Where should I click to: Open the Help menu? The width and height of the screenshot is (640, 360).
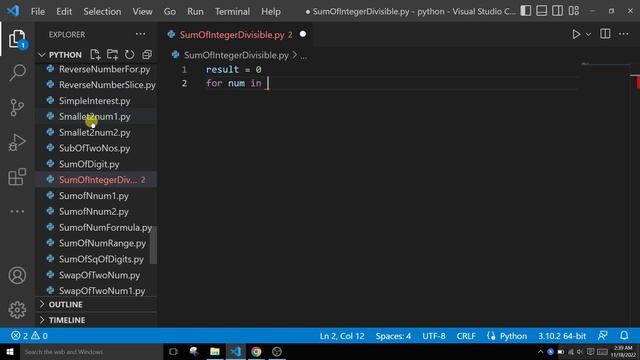coord(271,11)
